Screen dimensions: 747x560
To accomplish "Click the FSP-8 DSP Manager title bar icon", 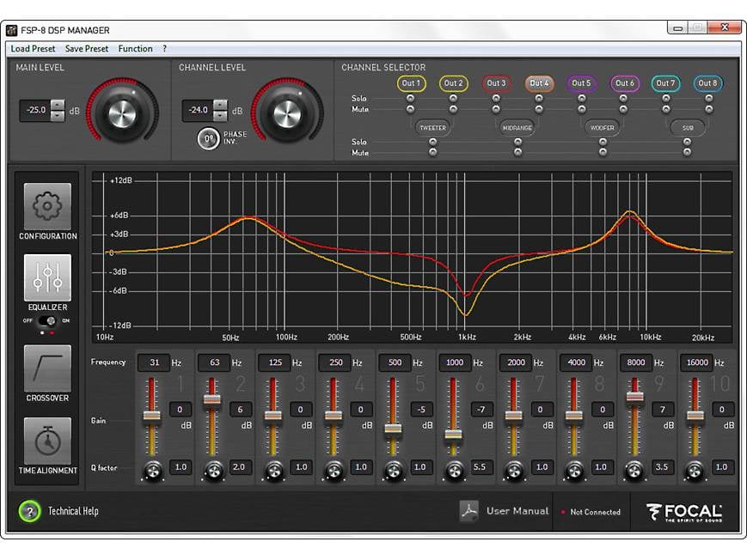I will pyautogui.click(x=11, y=30).
